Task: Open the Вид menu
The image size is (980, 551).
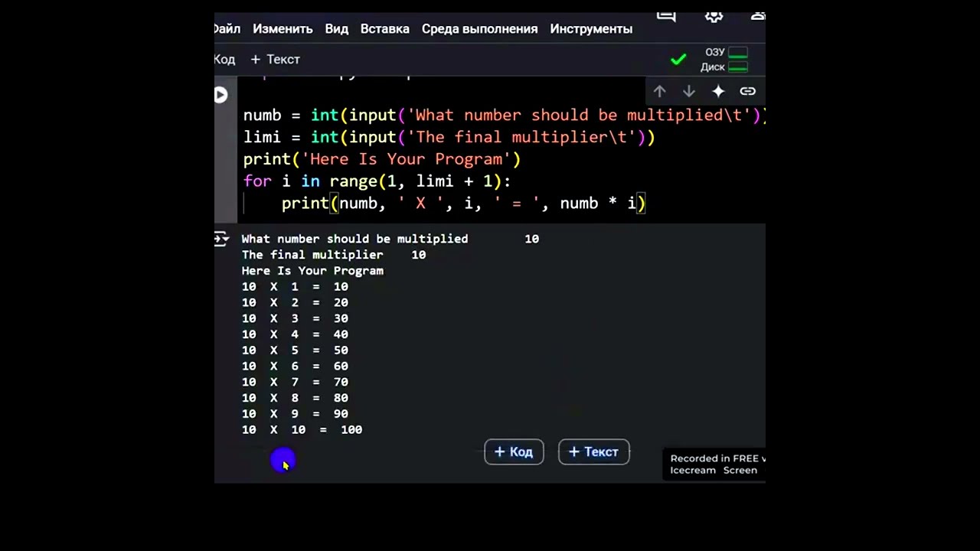Action: coord(337,29)
